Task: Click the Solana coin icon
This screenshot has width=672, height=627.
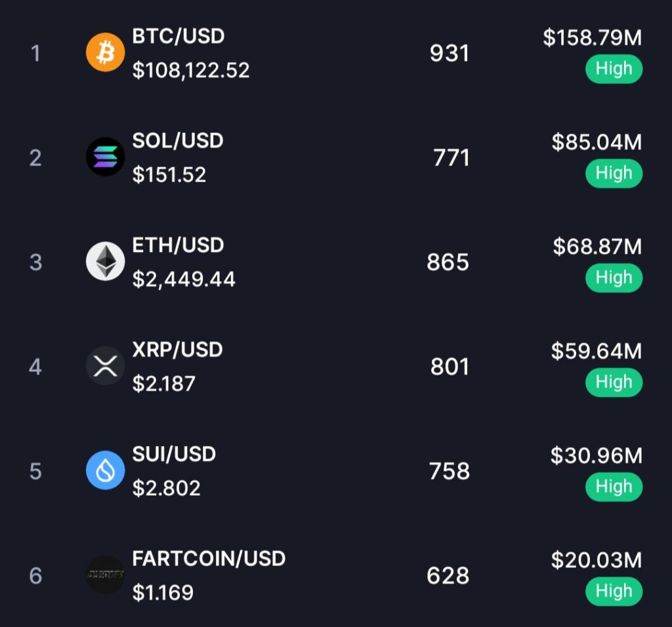Action: (105, 157)
